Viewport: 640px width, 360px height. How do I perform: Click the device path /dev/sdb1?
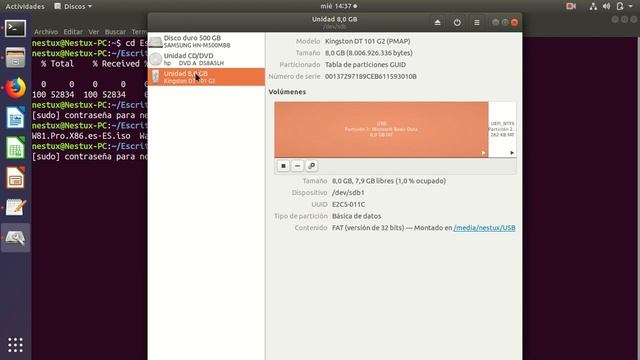pyautogui.click(x=348, y=193)
